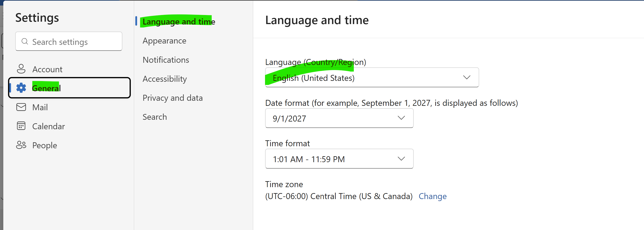Screen dimensions: 644x230
Task: Select Language and time in submenu
Action: pyautogui.click(x=179, y=22)
